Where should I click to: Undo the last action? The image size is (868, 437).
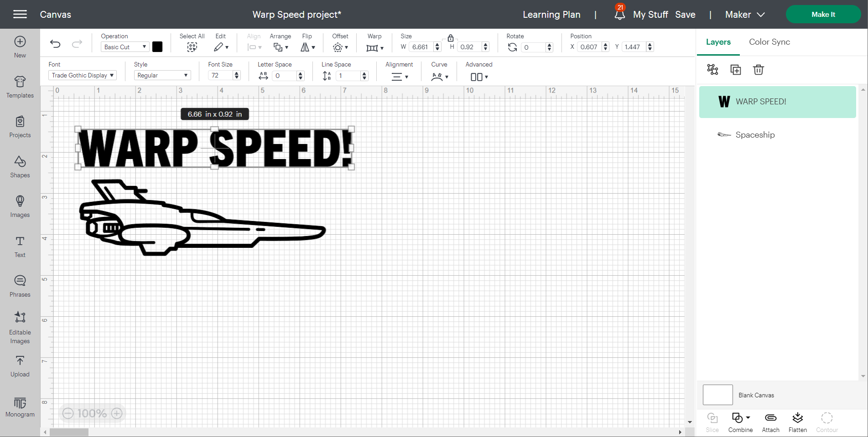click(x=55, y=44)
